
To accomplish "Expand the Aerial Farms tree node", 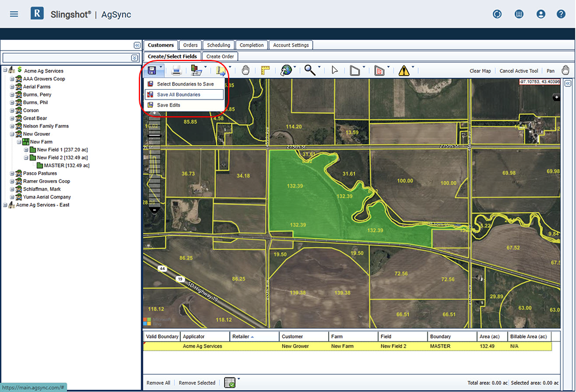I will tap(12, 86).
